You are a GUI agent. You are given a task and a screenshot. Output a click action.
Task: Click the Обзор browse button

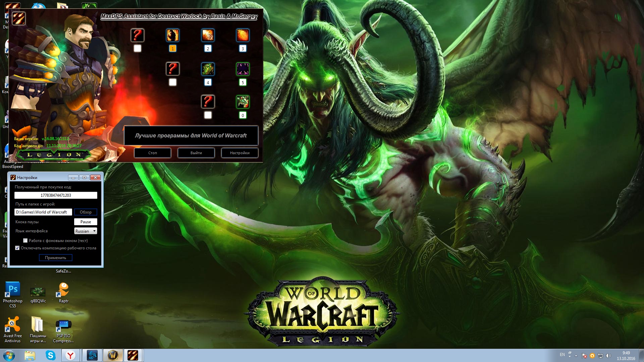click(86, 212)
